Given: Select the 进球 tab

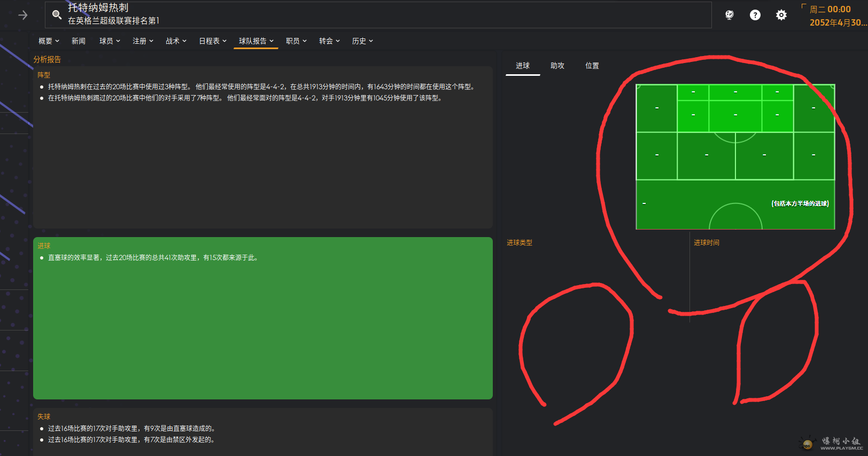Looking at the screenshot, I should [x=523, y=66].
